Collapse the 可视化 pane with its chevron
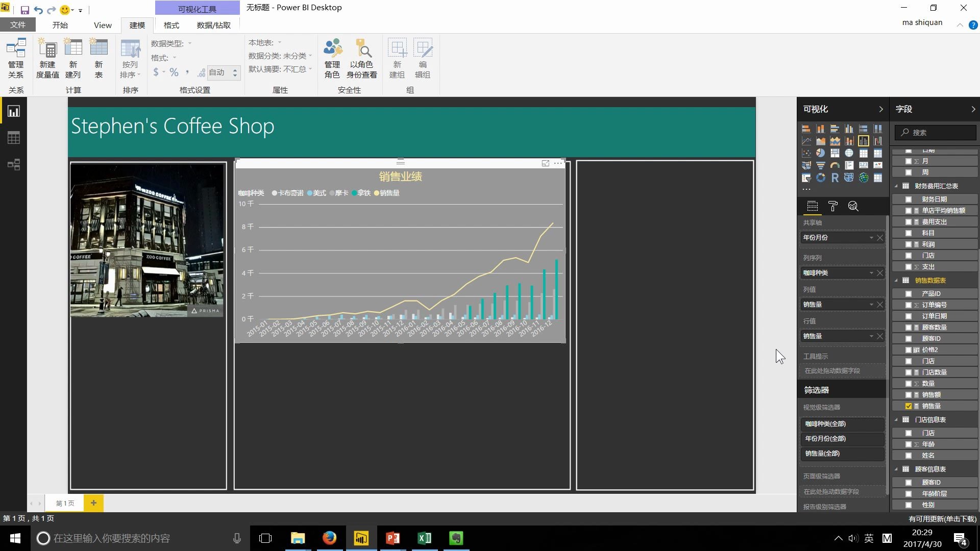Viewport: 980px width, 551px height. (x=880, y=109)
